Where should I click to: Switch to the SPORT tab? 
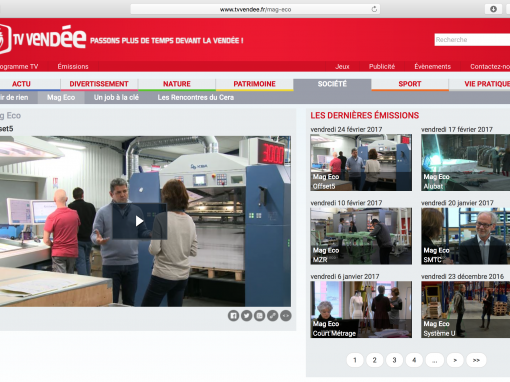tap(410, 84)
